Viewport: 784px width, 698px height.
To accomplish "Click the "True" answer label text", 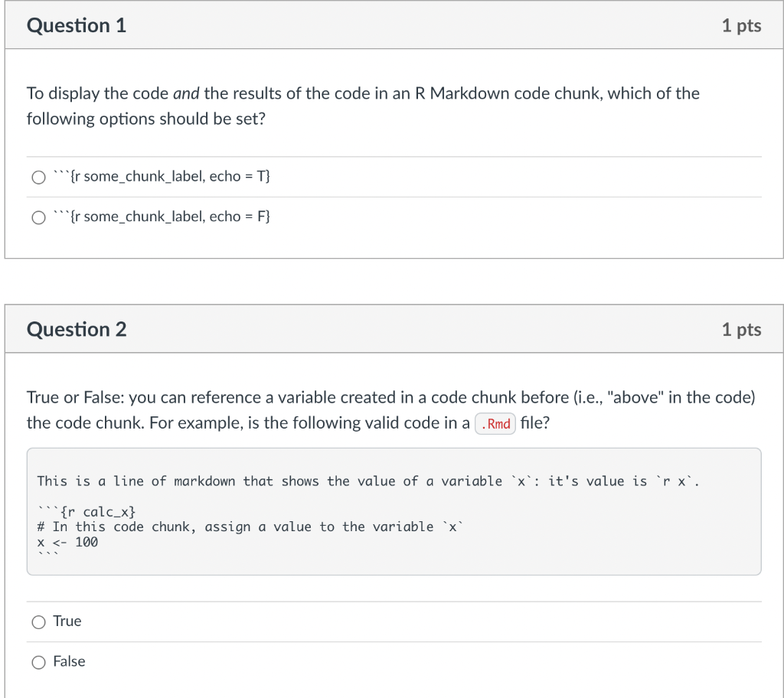I will point(67,621).
